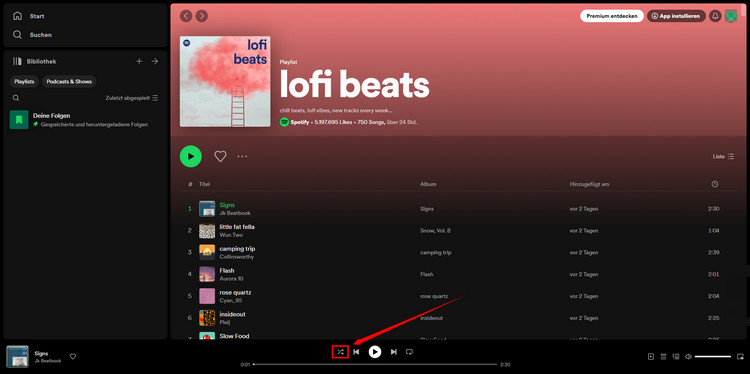Viewport: 750px width, 374px height.
Task: Select the song Slow Food title
Action: point(234,336)
